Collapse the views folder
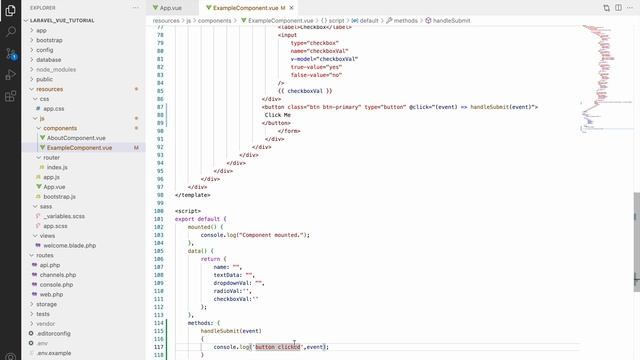Screen dimensions: 640x360 click(x=47, y=236)
